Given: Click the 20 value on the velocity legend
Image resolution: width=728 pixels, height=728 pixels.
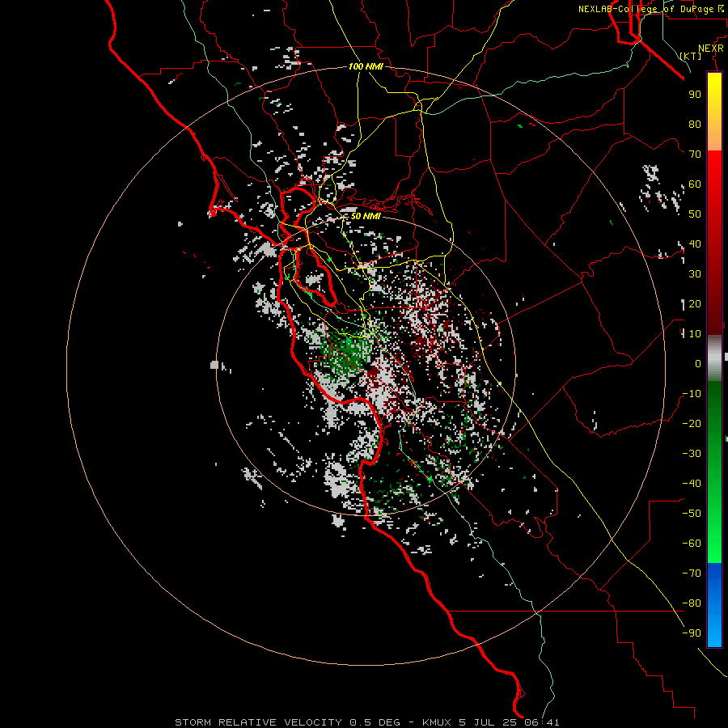Looking at the screenshot, I should 695,303.
